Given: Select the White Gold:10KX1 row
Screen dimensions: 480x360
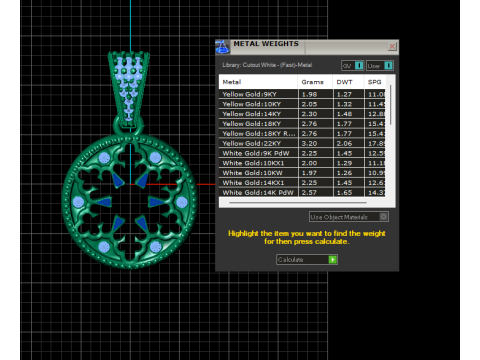Looking at the screenshot, I should [302, 163].
